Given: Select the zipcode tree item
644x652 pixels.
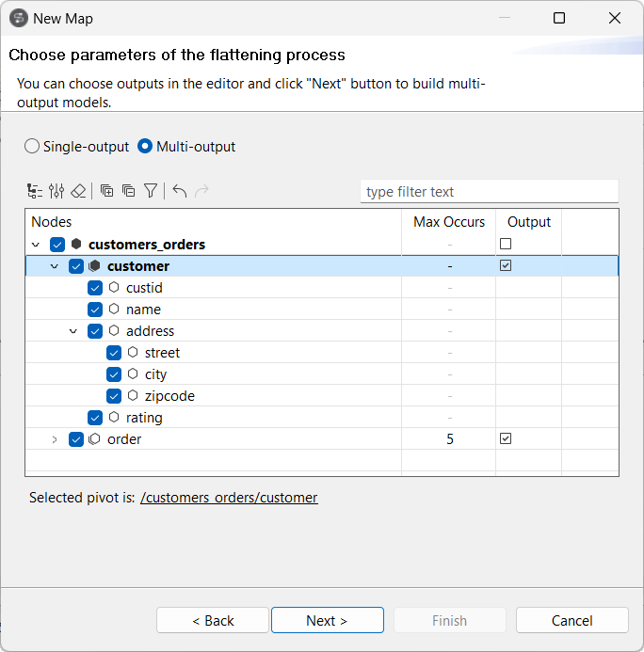Looking at the screenshot, I should (169, 396).
